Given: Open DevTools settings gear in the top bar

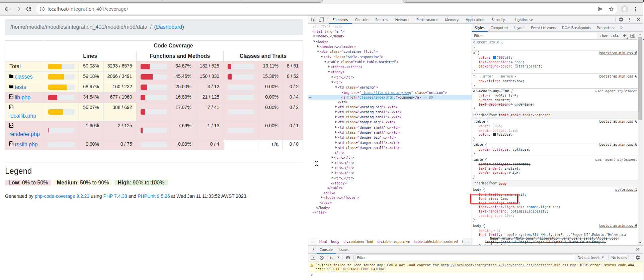Looking at the screenshot, I should [621, 20].
